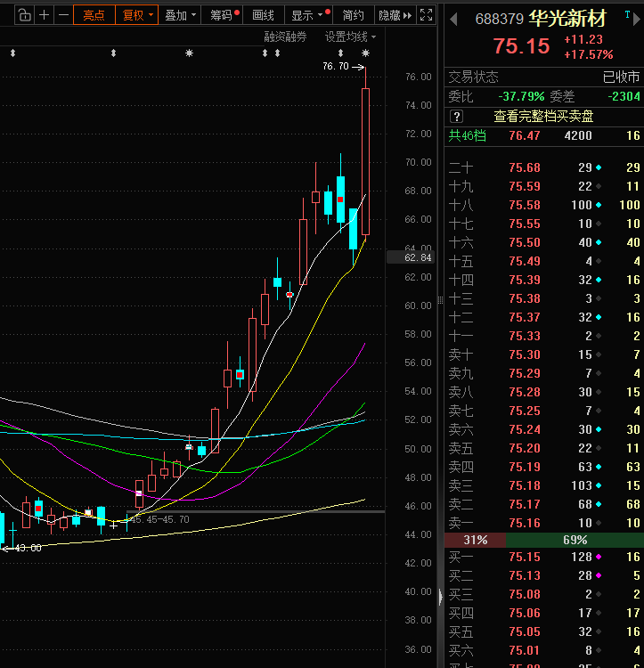644x668 pixels.
Task: Open the 叠加 overlay dropdown
Action: 180,15
